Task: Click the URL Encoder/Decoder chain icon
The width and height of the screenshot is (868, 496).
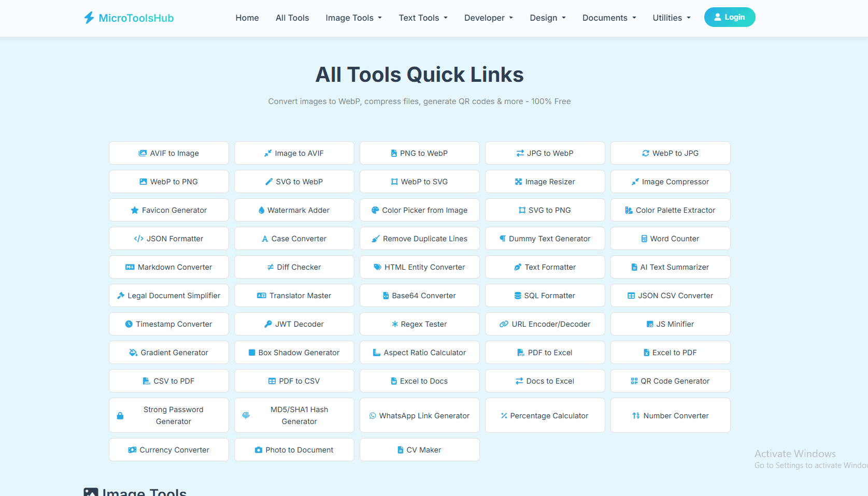Action: coord(504,324)
